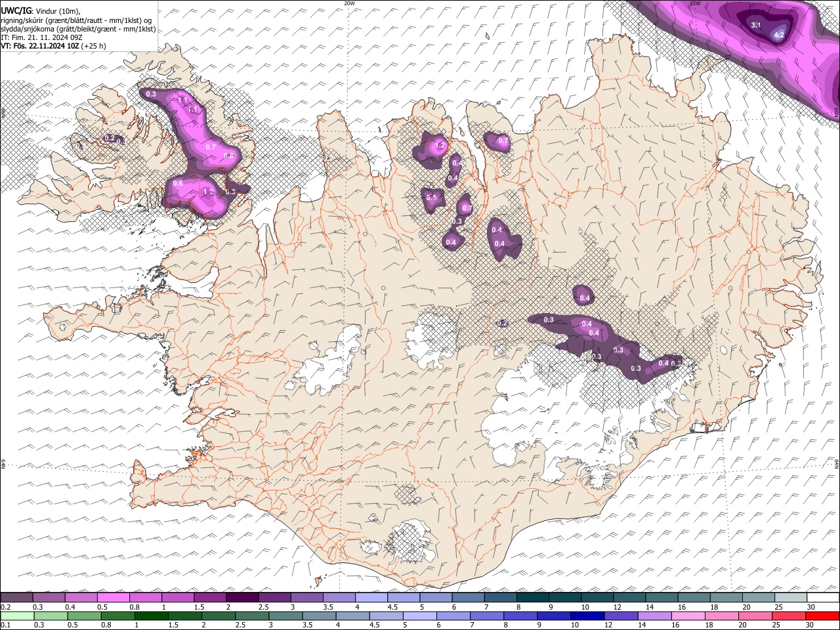This screenshot has width=840, height=630.
Task: Click the deep blue lower-row swatch between 10 and 12
Action: pyautogui.click(x=588, y=616)
